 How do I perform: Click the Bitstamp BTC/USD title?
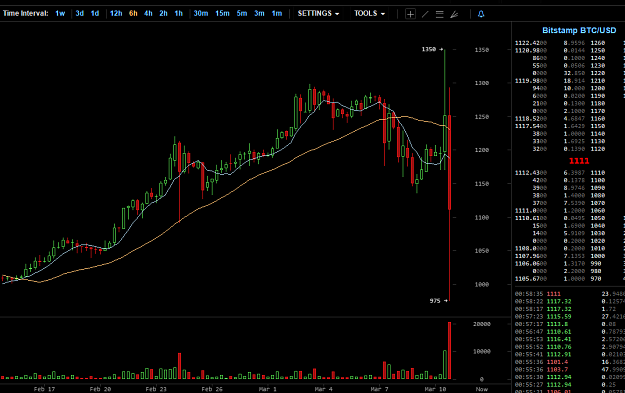(x=579, y=30)
